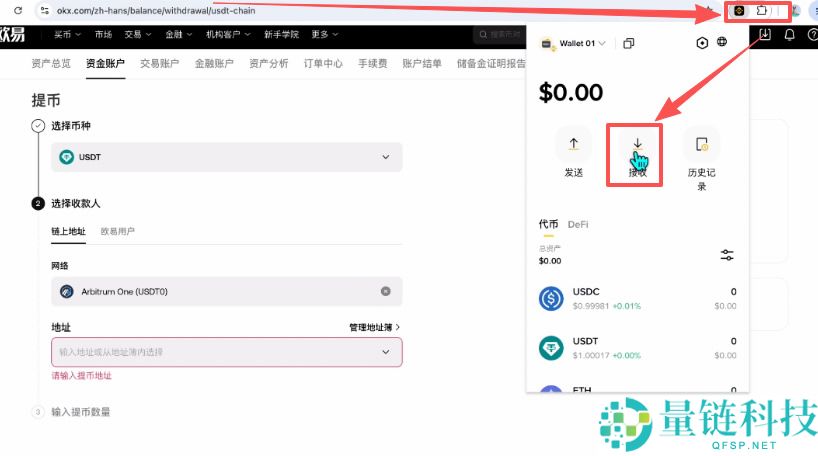This screenshot has height=456, width=818.
Task: Expand the 交易 navigation menu
Action: pyautogui.click(x=138, y=34)
